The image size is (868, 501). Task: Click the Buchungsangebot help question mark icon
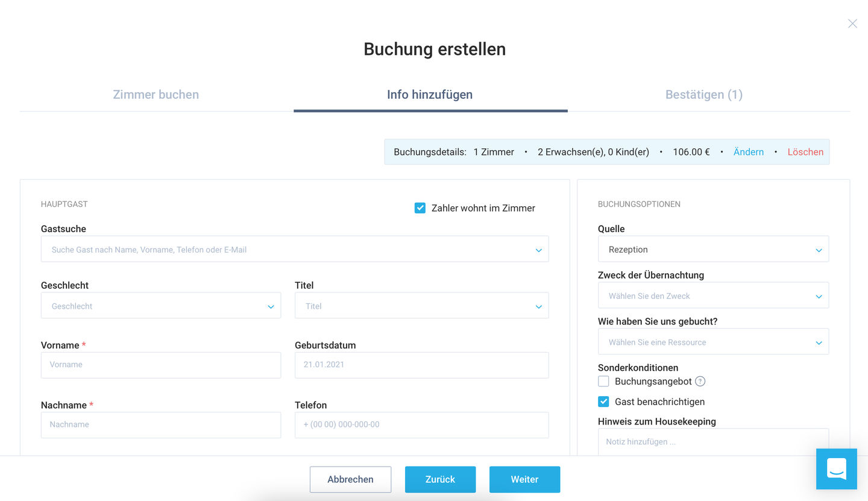700,381
